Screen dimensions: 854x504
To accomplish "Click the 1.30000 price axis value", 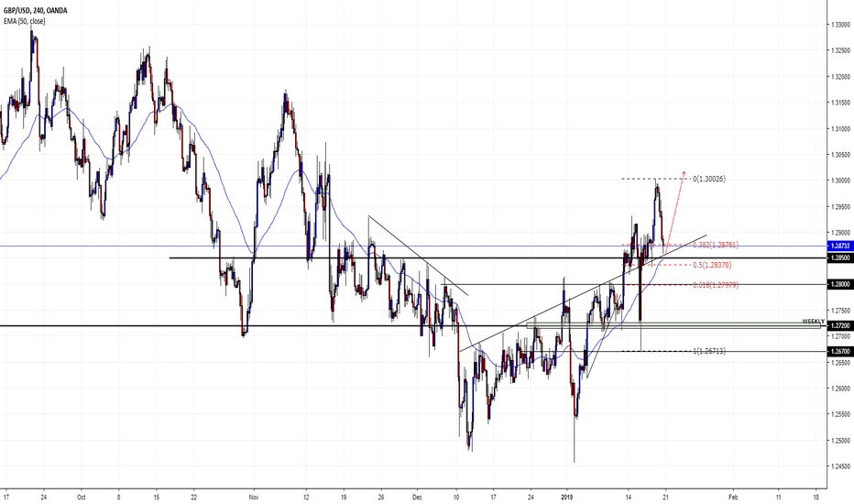I will tap(841, 181).
